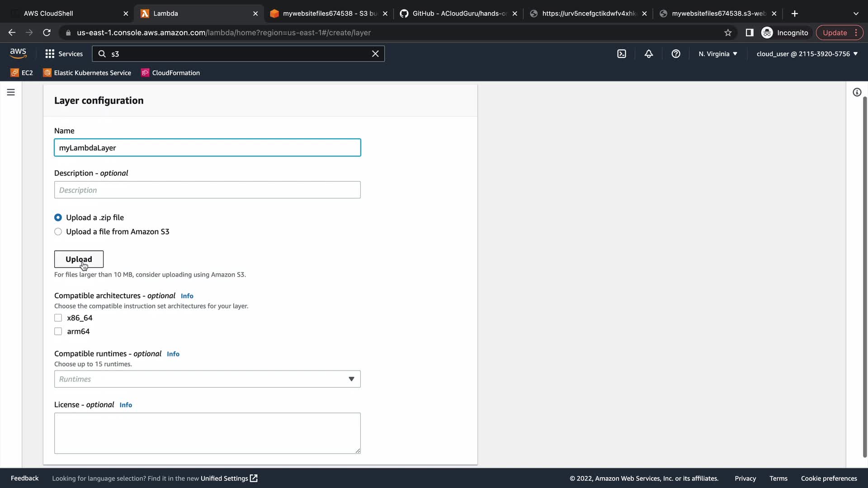The image size is (868, 488).
Task: Open CloudShell icon in AWS navbar
Action: (x=622, y=54)
